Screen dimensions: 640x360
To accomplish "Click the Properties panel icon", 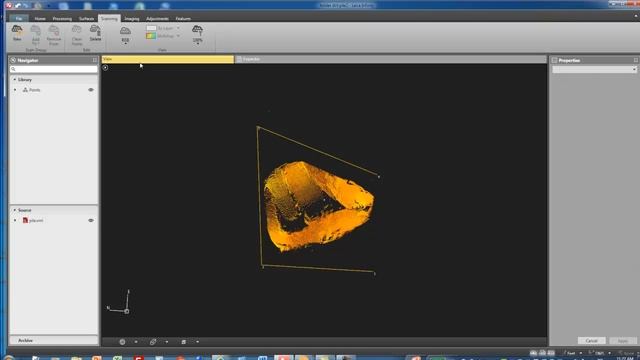I will (554, 60).
